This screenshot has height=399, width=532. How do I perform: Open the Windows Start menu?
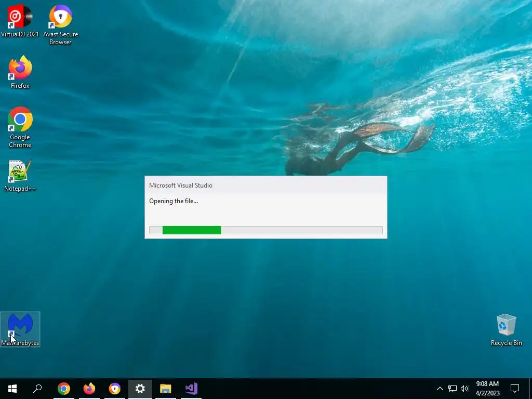12,389
